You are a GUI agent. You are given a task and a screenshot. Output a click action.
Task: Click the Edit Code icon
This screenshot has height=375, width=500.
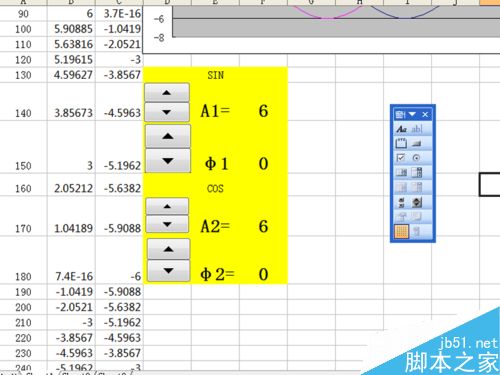pos(417,217)
